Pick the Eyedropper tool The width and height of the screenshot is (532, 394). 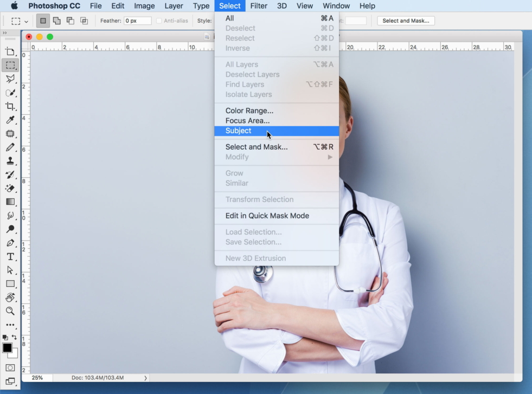pyautogui.click(x=11, y=120)
